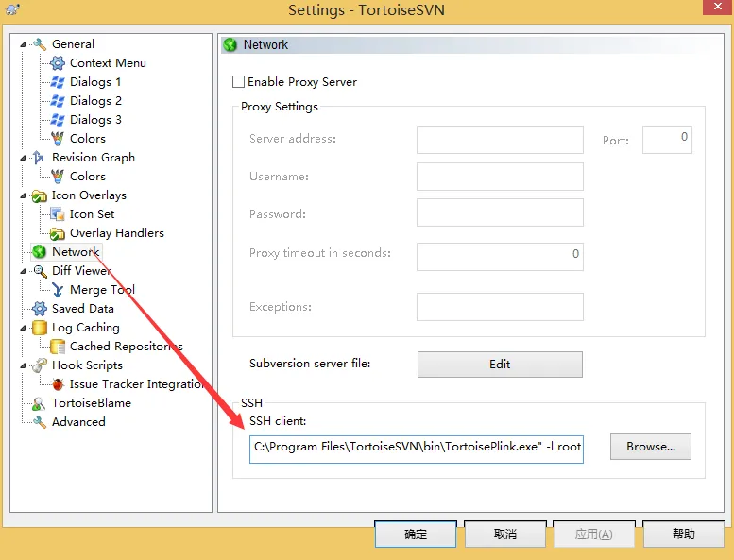This screenshot has height=560, width=734.
Task: Select TortoiseBlame settings
Action: coord(92,403)
